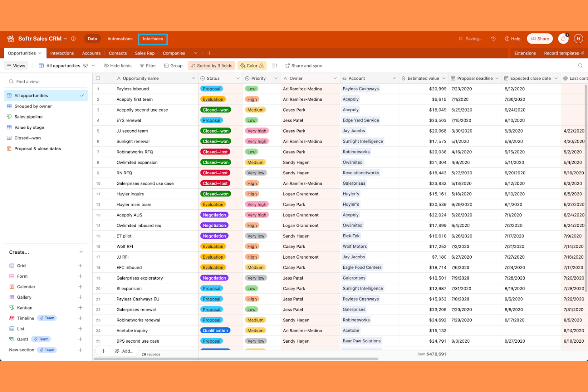Add a Timeline view with plus
The width and height of the screenshot is (588, 392).
pyautogui.click(x=80, y=318)
